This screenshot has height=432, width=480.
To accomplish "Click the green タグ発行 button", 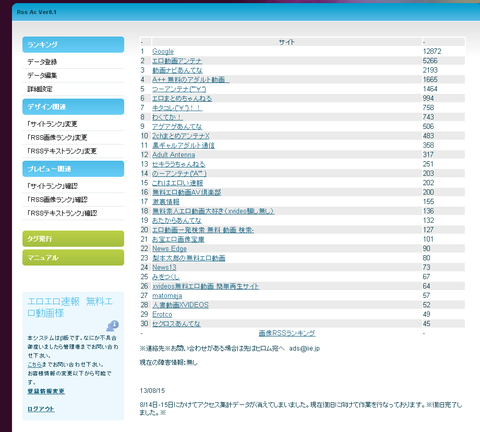I will coord(73,239).
